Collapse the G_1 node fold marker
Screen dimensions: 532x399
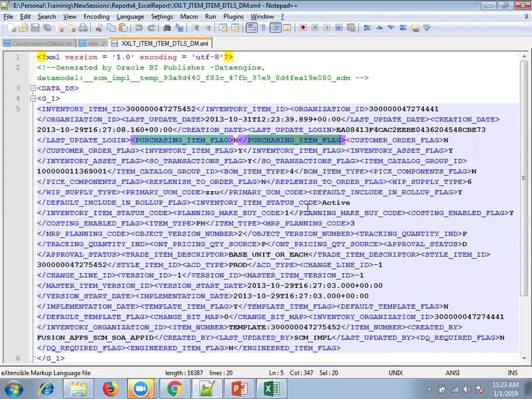(33, 99)
